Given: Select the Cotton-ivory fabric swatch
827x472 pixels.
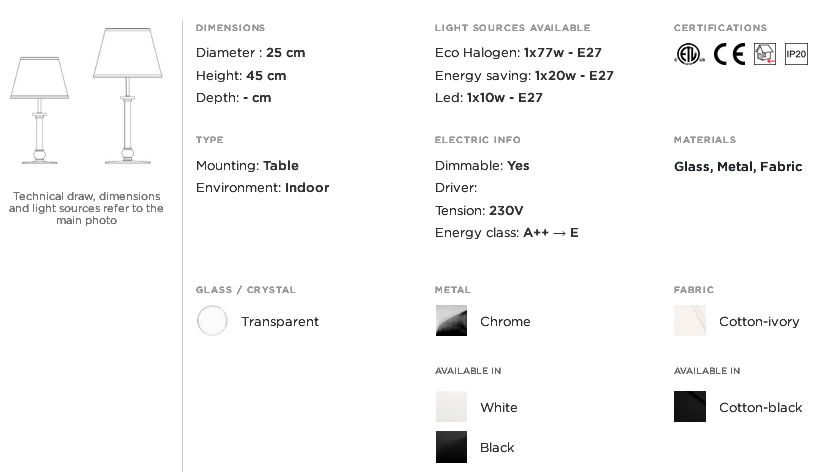Looking at the screenshot, I should [690, 321].
